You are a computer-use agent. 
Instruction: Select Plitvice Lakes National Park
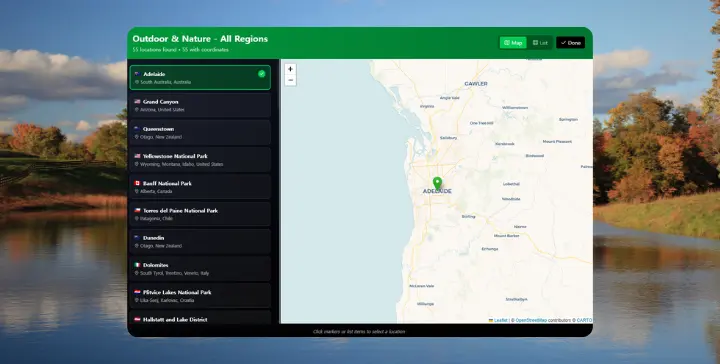pos(200,296)
